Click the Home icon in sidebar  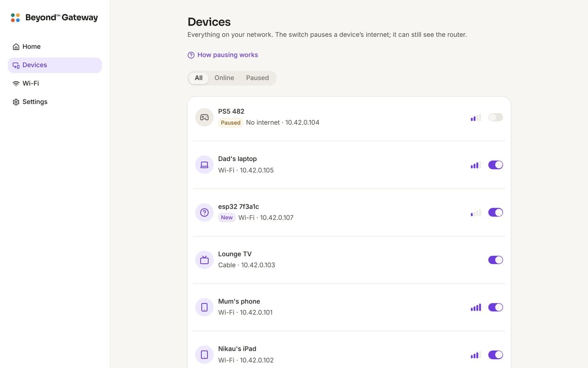click(16, 47)
